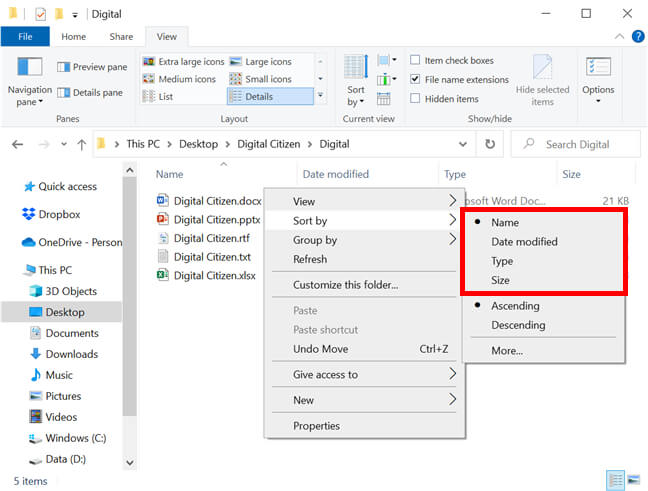Enable Hidden items checkbox
This screenshot has width=648, height=491.
tap(415, 98)
